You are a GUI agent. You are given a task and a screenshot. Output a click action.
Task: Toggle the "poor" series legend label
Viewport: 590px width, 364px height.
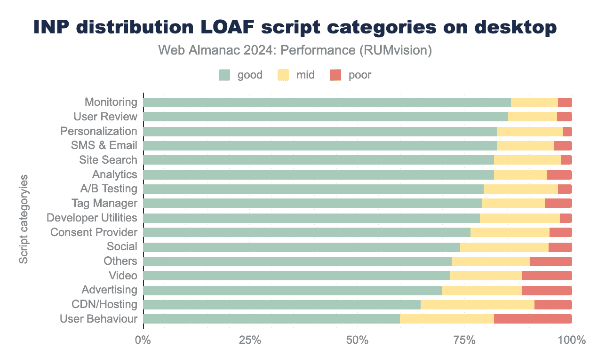359,75
